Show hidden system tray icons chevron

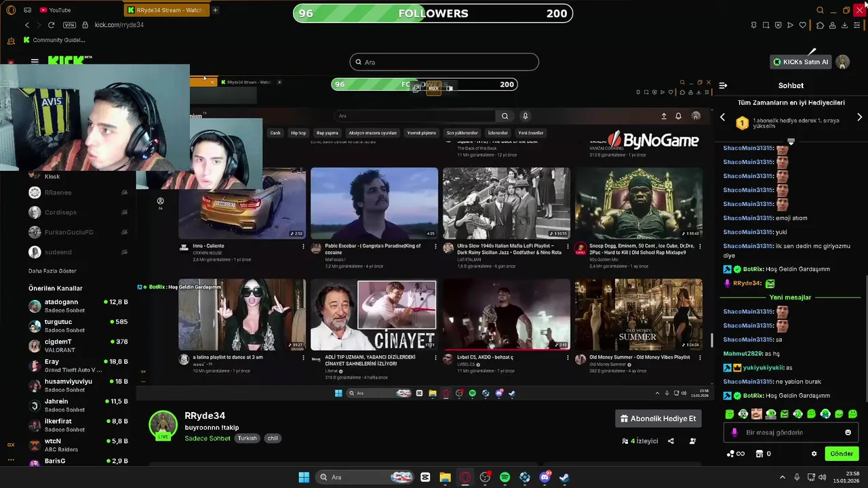click(782, 477)
